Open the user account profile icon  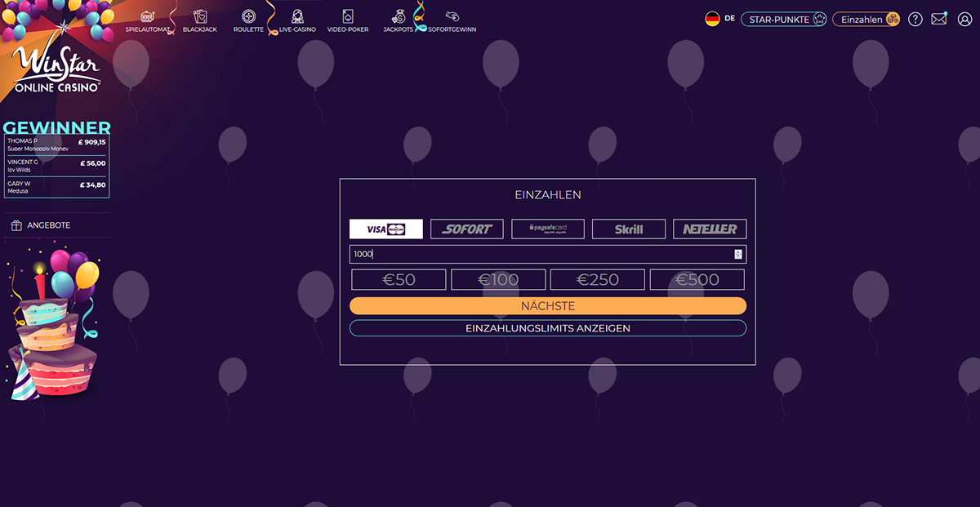964,19
